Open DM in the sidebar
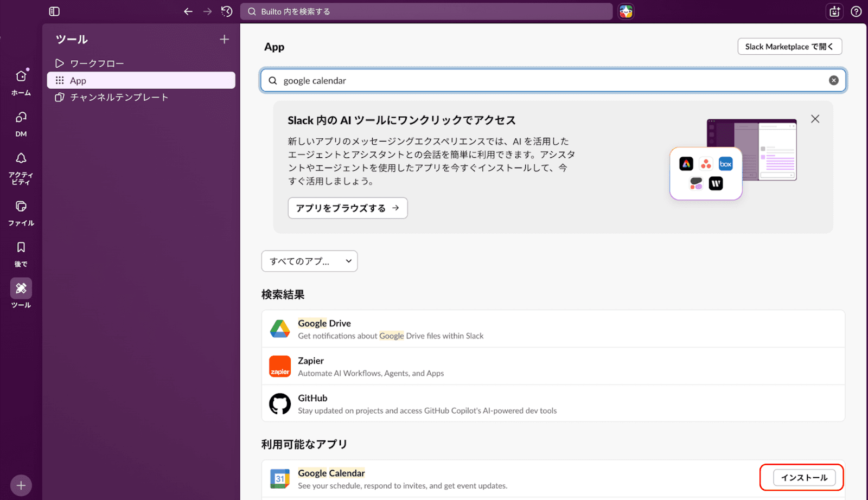The height and width of the screenshot is (500, 868). click(21, 124)
